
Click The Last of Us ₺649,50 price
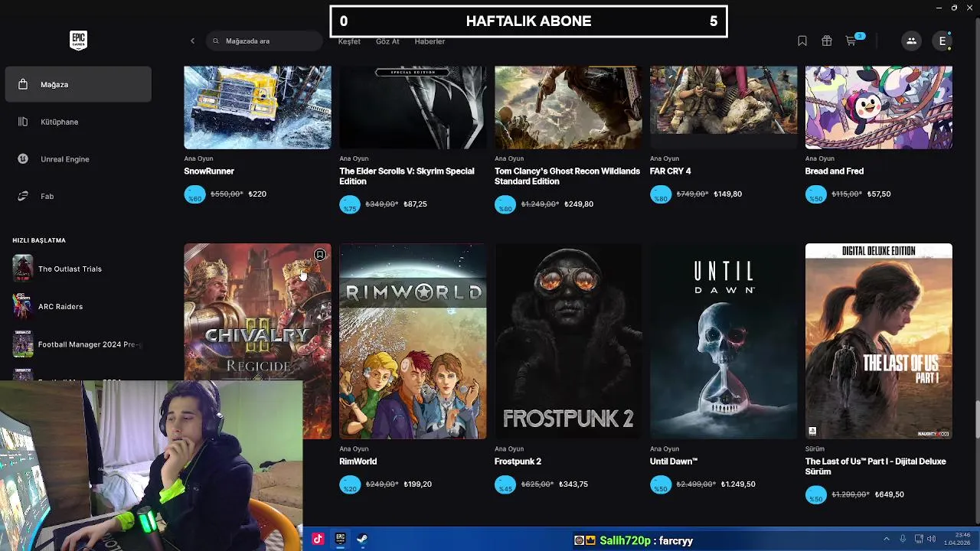890,494
